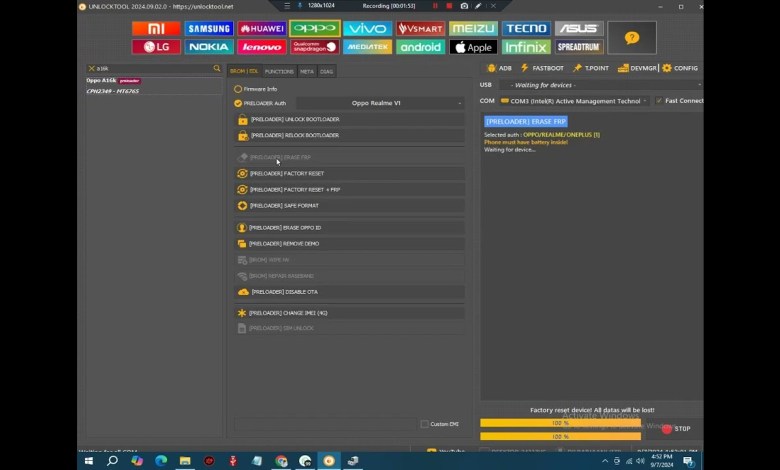Select the Infinix brand logo
The image size is (780, 470).
click(x=526, y=47)
